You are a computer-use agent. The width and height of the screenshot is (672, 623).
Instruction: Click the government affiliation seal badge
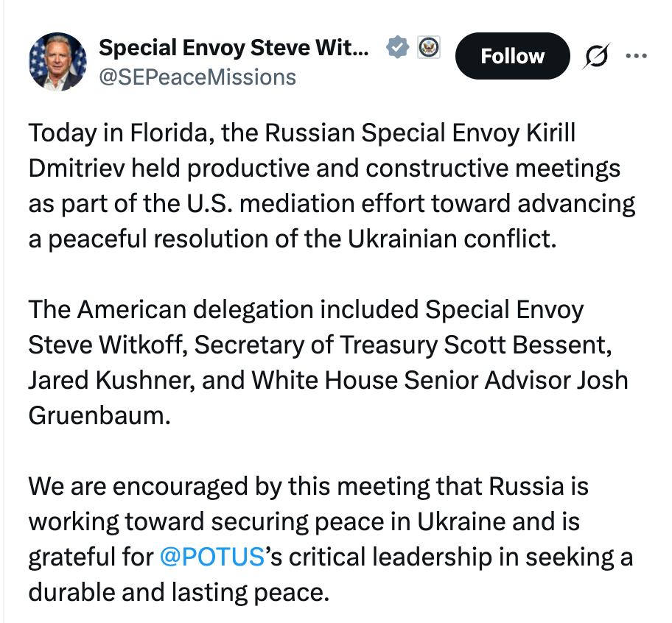tap(428, 49)
